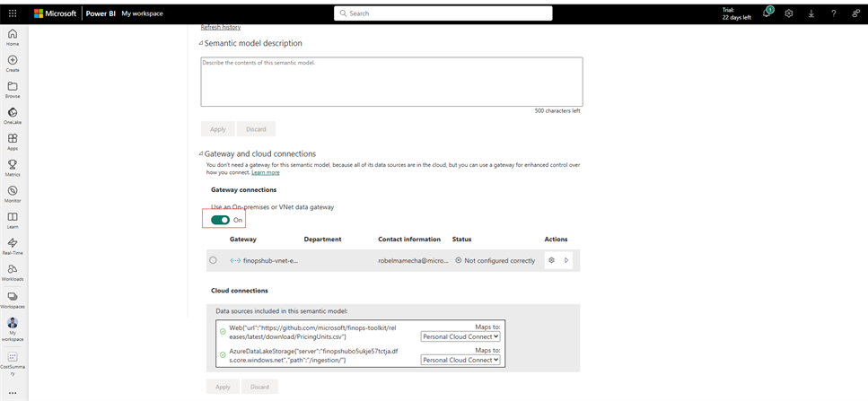868x401 pixels.
Task: Open Workloads in the sidebar
Action: point(13,273)
